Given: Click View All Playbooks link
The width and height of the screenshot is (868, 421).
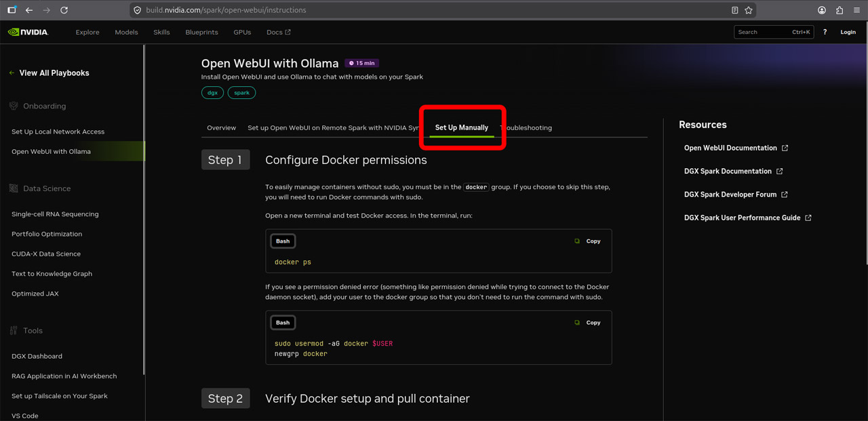Looking at the screenshot, I should (54, 73).
